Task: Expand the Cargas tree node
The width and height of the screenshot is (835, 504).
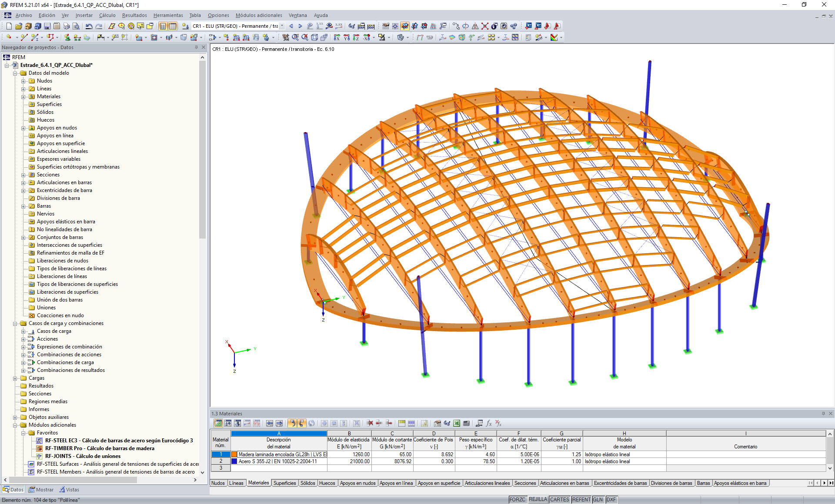Action: tap(16, 378)
